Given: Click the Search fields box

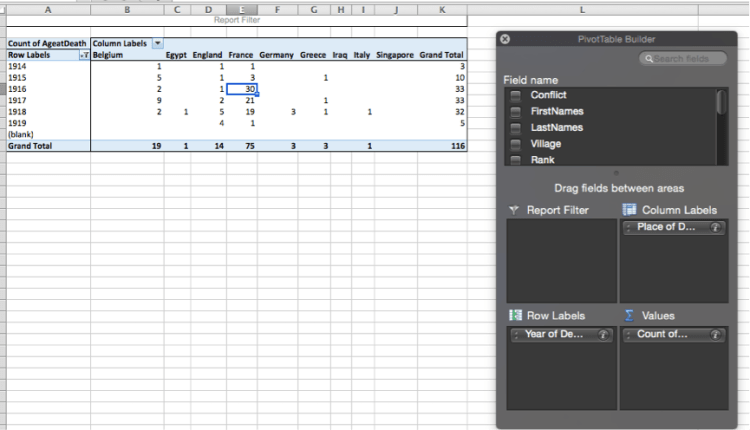Looking at the screenshot, I should pyautogui.click(x=683, y=59).
